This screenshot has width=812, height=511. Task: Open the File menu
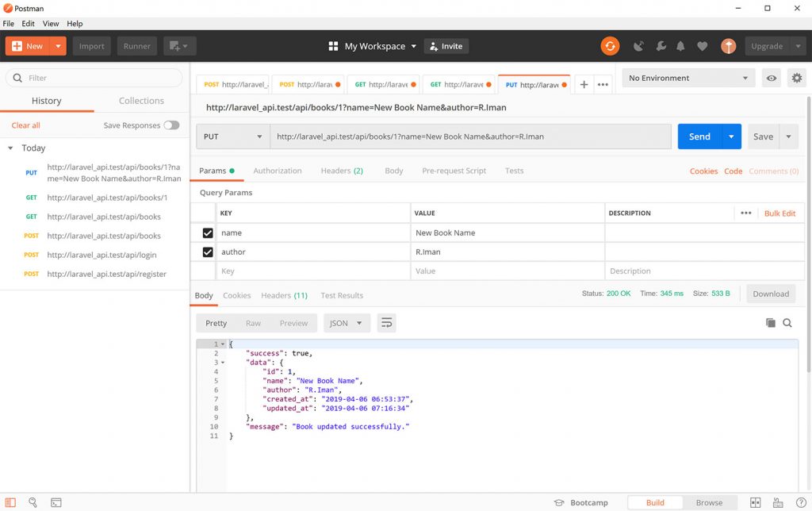[8, 24]
